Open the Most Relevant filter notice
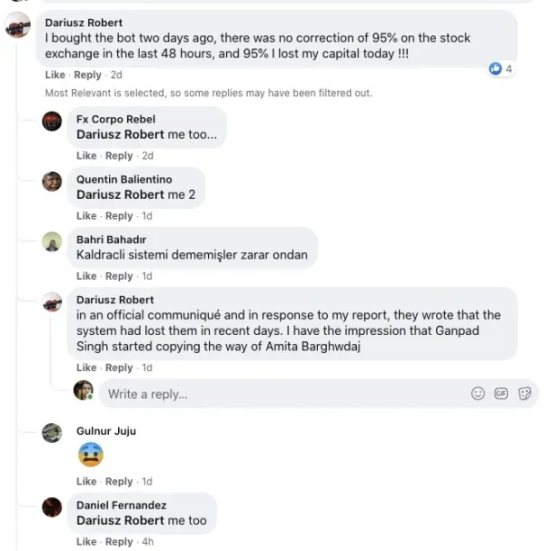545x551 pixels. tap(208, 93)
